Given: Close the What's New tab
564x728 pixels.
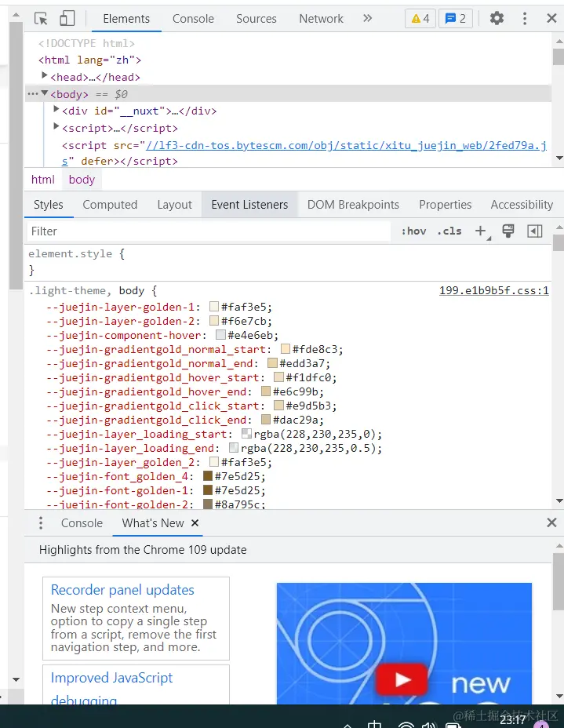Looking at the screenshot, I should coord(195,522).
